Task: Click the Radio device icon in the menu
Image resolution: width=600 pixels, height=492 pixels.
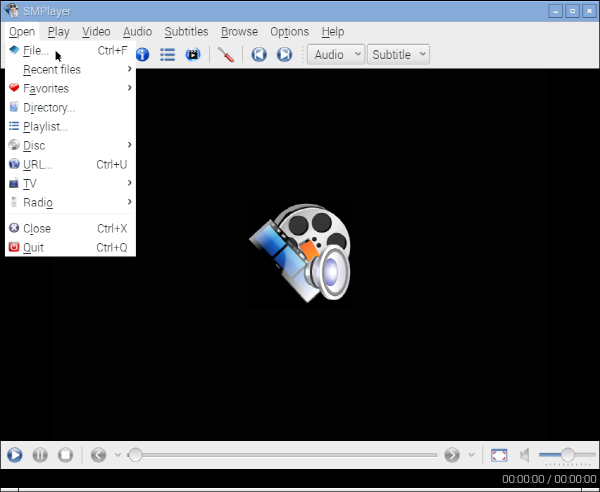Action: pos(14,202)
